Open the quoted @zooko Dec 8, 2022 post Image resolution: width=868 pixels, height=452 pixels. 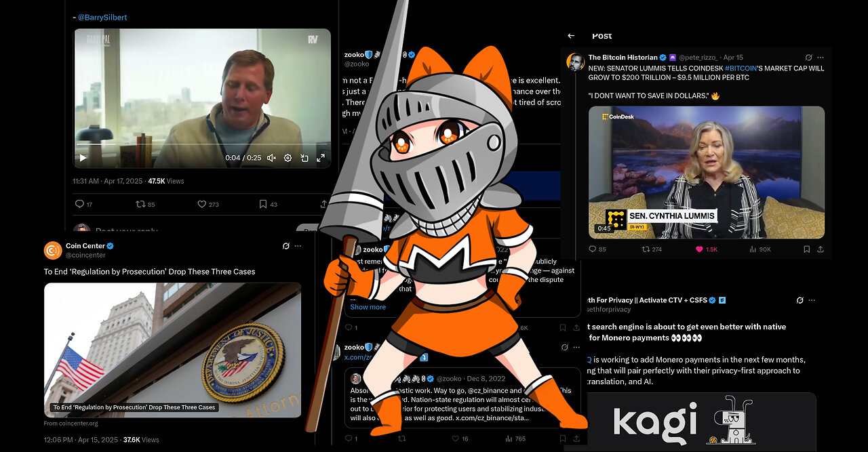[x=463, y=398]
